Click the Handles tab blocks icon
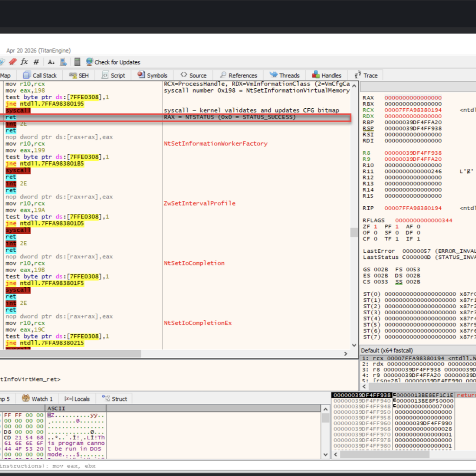 (x=316, y=75)
